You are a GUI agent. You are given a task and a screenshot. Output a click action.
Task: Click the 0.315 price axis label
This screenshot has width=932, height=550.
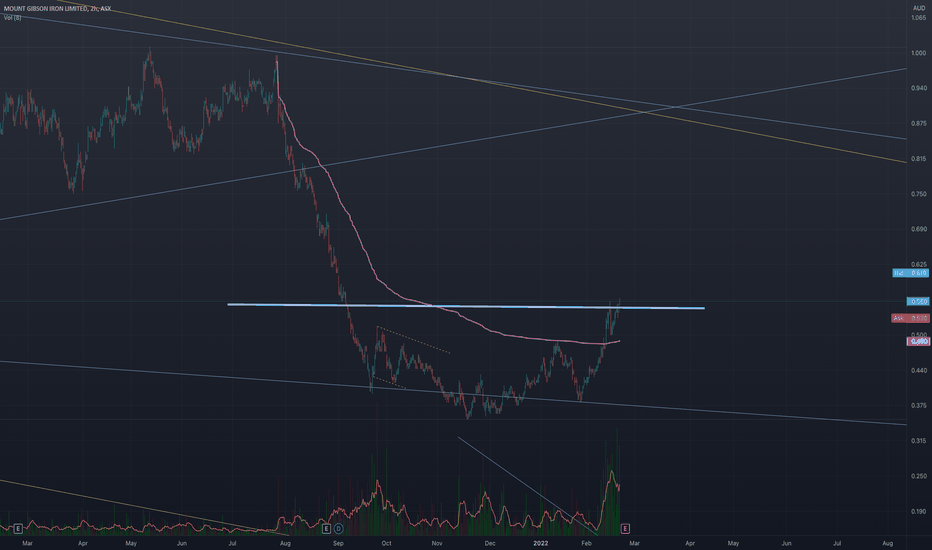(x=918, y=441)
